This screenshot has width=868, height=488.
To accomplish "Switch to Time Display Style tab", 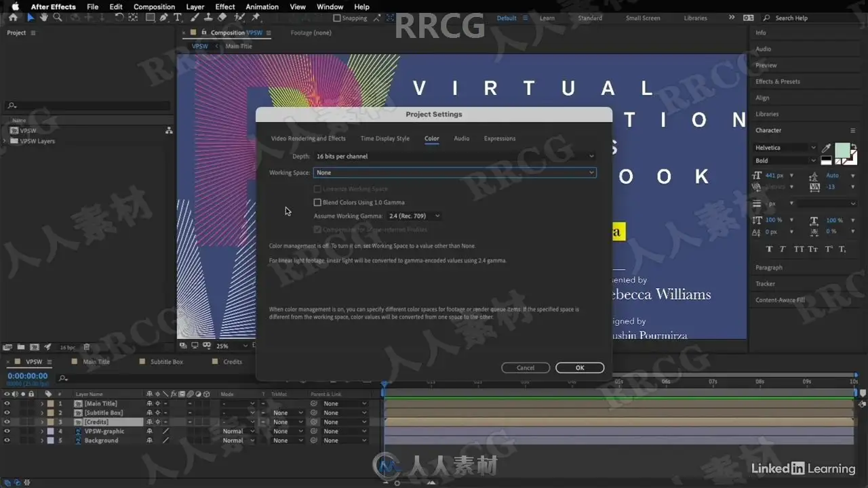I will pos(384,138).
